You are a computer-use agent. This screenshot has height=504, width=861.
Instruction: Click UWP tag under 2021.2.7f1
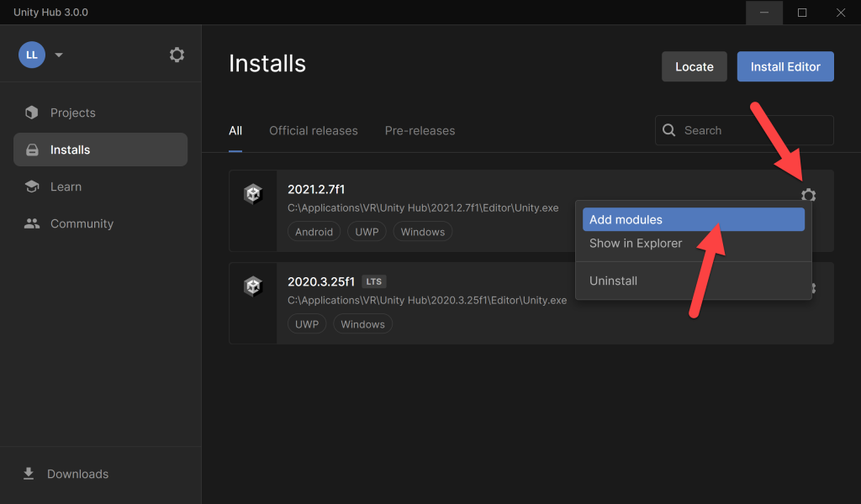point(367,232)
